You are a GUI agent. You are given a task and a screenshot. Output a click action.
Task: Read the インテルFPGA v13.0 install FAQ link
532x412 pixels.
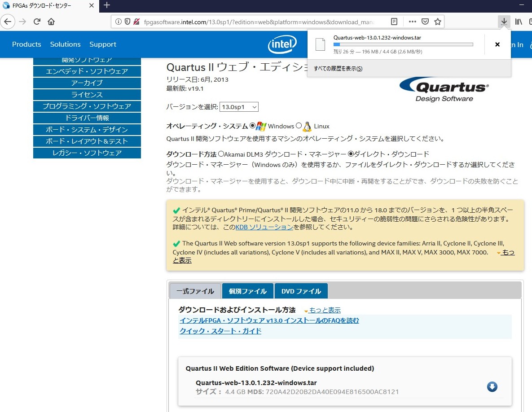269,320
